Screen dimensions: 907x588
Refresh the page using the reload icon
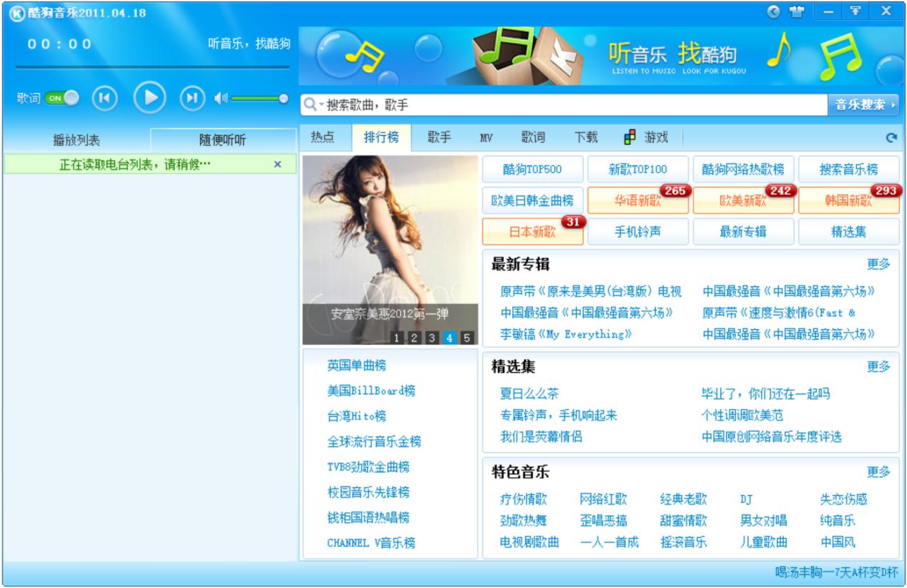[x=891, y=138]
